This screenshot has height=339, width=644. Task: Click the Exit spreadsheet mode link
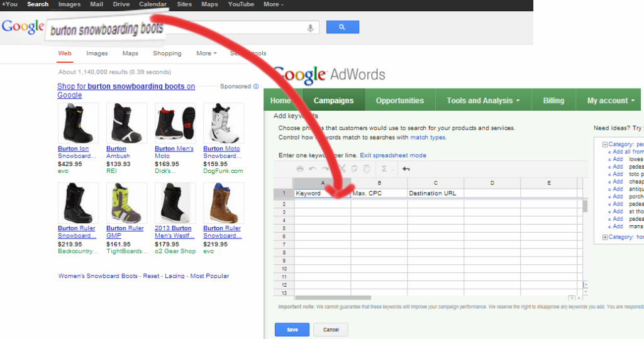click(x=392, y=155)
